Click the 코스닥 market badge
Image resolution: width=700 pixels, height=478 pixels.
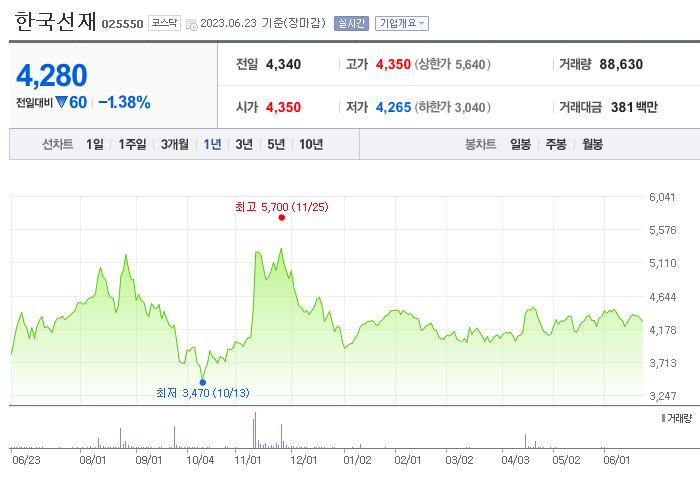[x=164, y=23]
